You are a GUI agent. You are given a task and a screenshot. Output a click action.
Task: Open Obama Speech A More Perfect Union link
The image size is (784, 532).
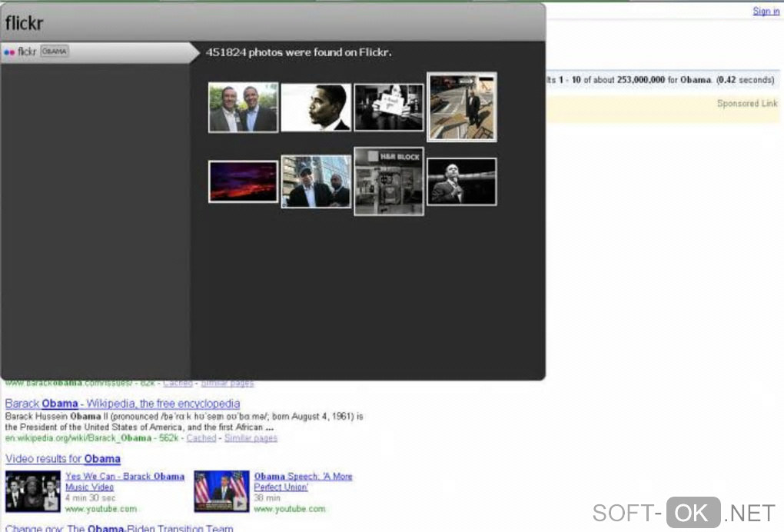point(303,481)
